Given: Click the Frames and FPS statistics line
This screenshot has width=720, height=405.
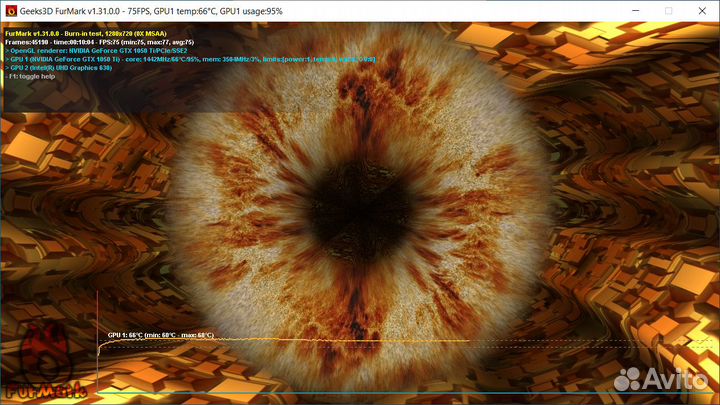Looking at the screenshot, I should (x=99, y=42).
